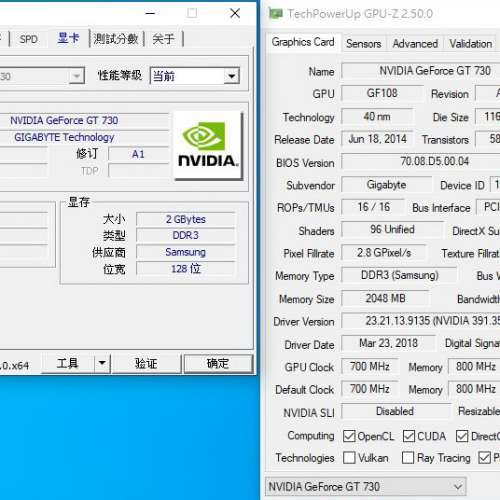Open the GPU selector dropdown NVIDIA GeForce GT 730

(366, 487)
